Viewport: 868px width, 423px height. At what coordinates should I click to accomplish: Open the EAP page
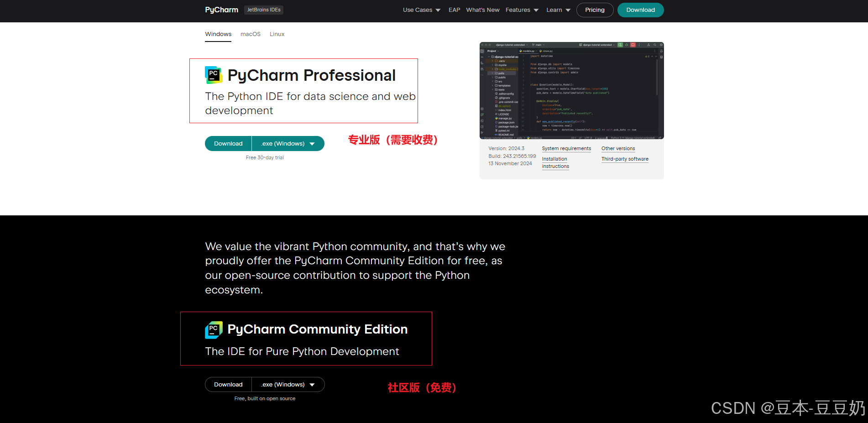pyautogui.click(x=454, y=10)
